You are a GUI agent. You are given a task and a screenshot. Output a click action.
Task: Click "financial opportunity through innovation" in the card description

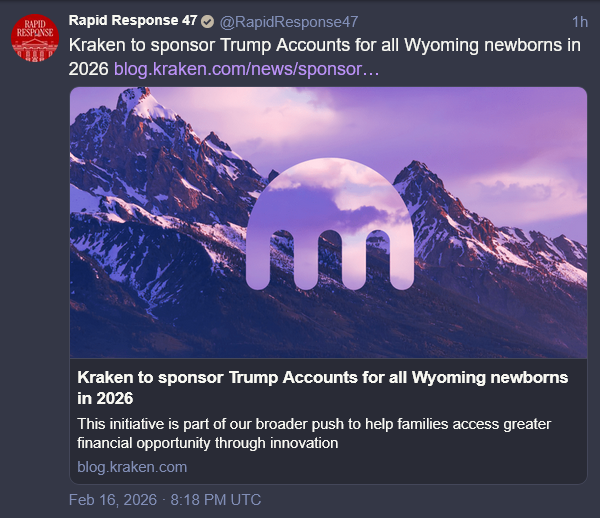[x=208, y=442]
